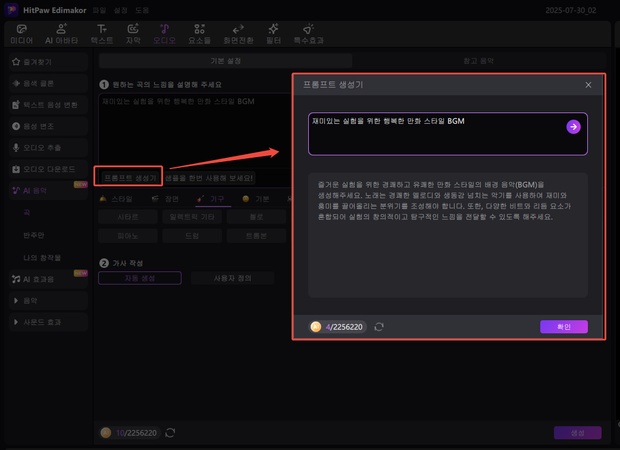Click the HitPaw Edimakor app logo

[x=11, y=9]
